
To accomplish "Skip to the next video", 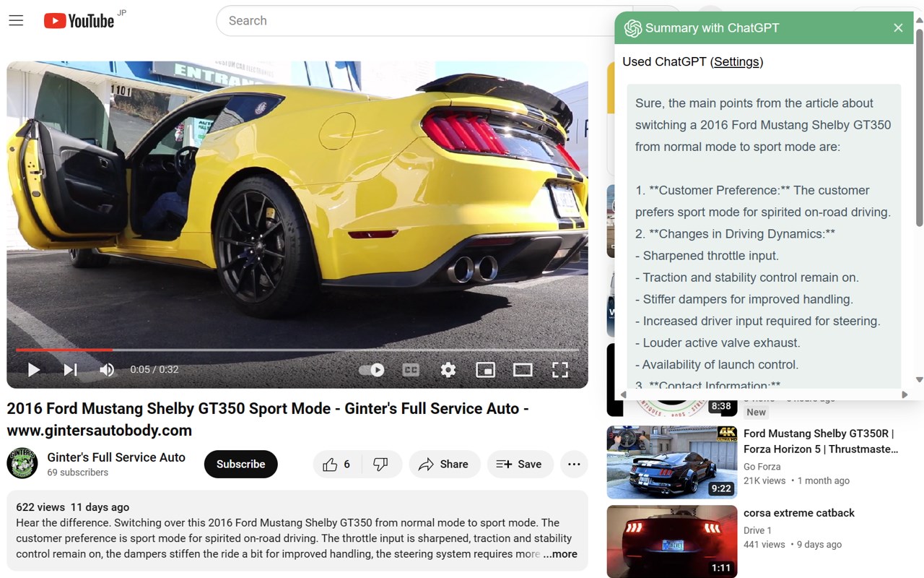I will [70, 370].
